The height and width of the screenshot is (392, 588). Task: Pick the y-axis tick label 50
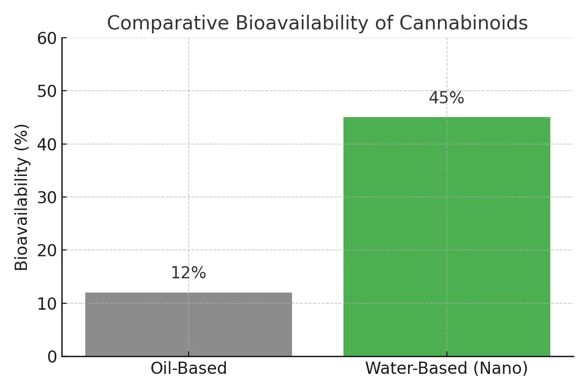(47, 91)
